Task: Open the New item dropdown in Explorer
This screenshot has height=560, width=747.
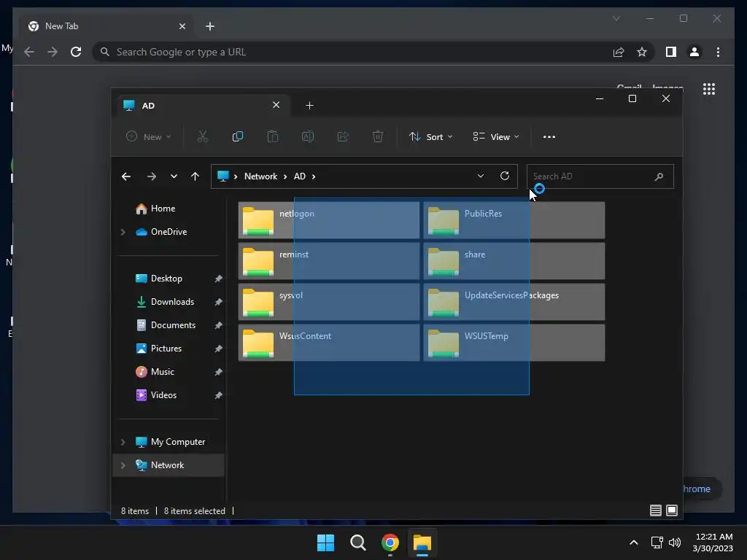Action: tap(148, 137)
